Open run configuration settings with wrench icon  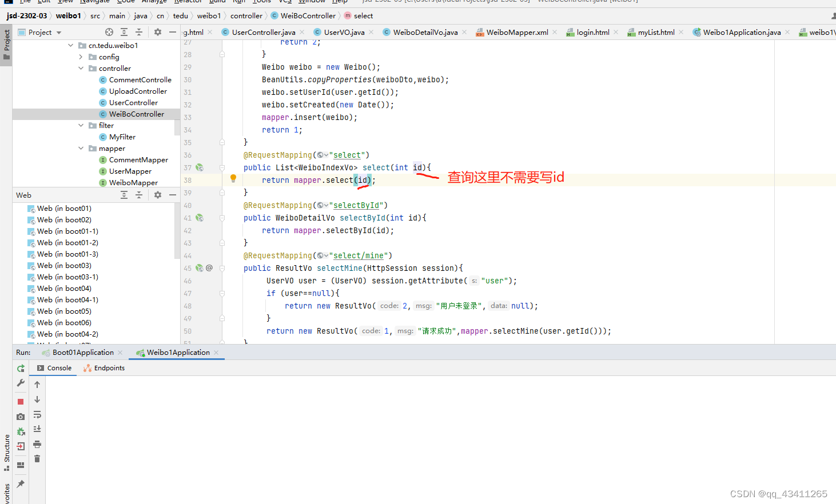[x=20, y=383]
